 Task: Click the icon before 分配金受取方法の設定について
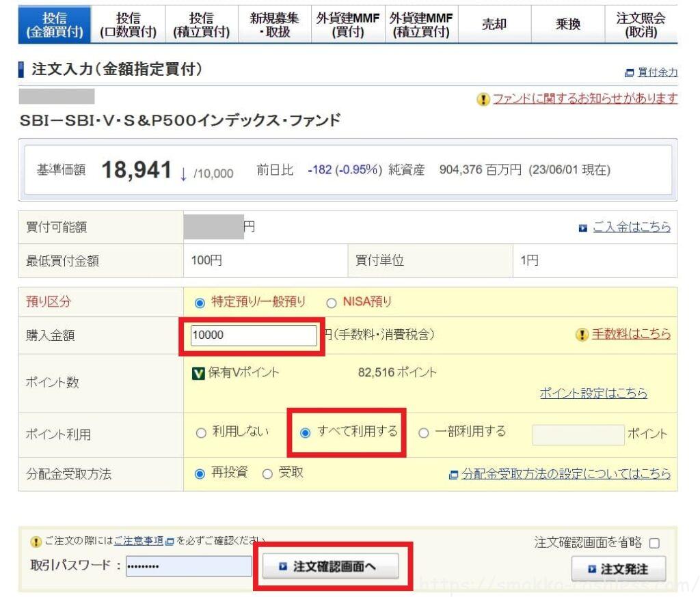coord(453,475)
